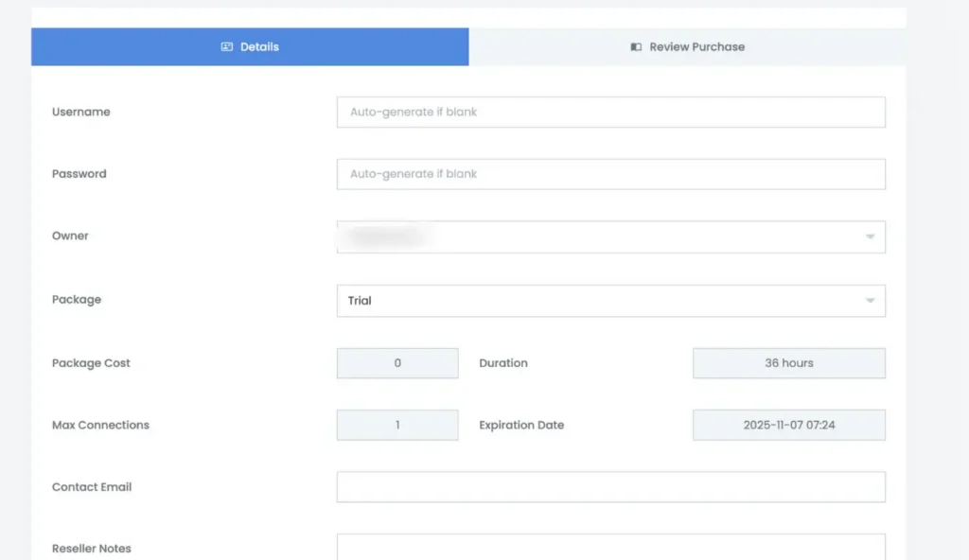Open the Review Purchase tab
The image size is (969, 560).
[687, 47]
